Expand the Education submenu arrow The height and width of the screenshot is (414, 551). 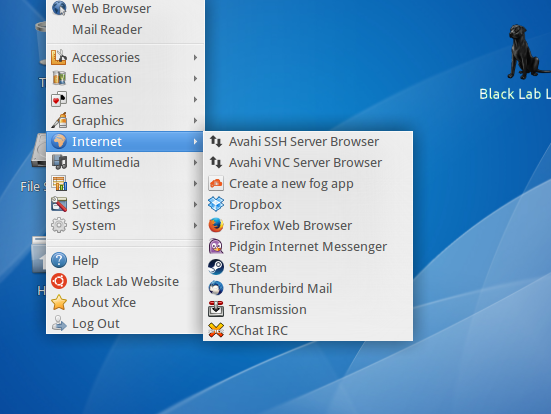195,78
